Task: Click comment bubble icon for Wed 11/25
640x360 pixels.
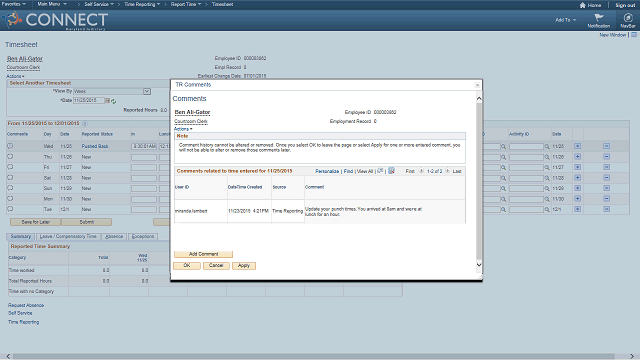Action: tap(10, 146)
